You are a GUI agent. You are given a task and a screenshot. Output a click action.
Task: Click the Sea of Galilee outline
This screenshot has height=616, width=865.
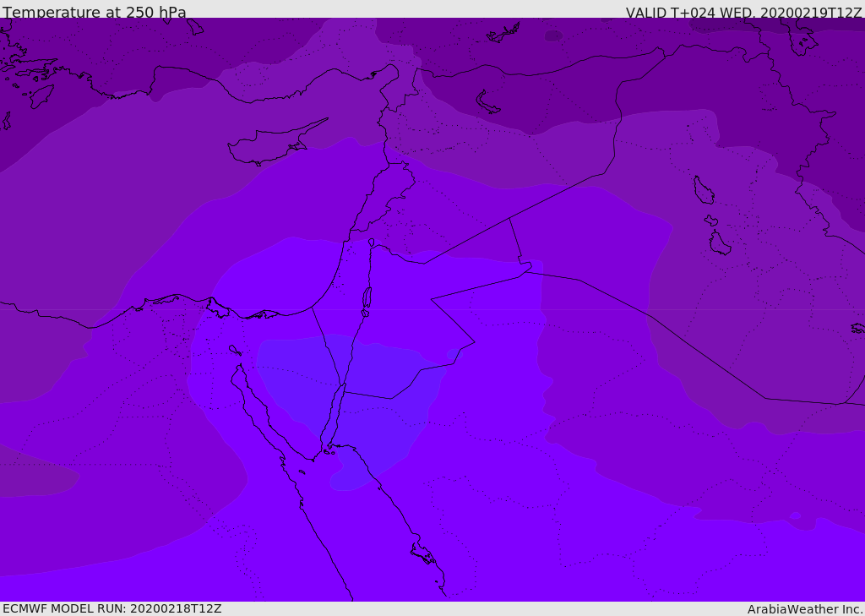372,243
